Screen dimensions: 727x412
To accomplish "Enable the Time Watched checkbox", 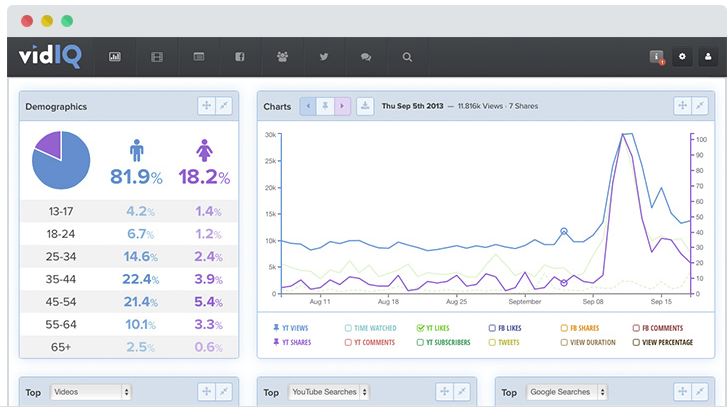I will tap(348, 328).
